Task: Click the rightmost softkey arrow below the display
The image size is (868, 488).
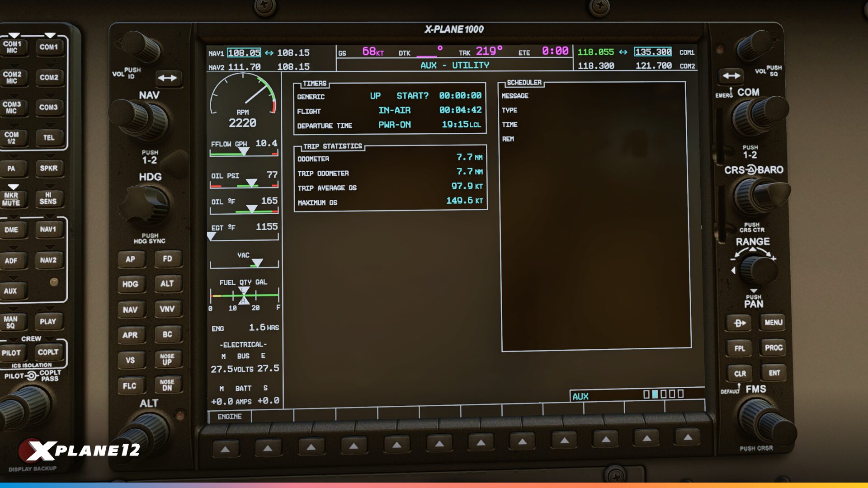Action: tap(688, 437)
